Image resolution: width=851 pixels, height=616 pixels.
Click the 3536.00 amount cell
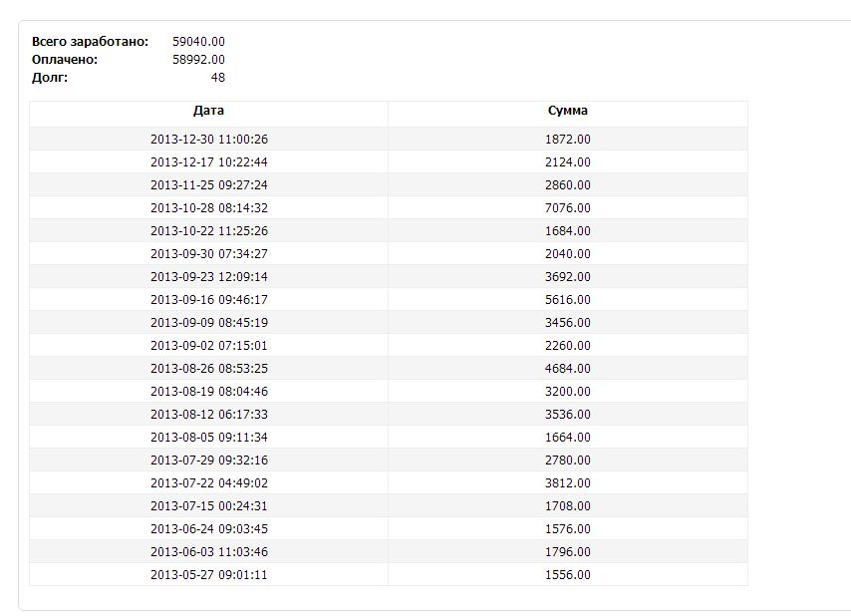pyautogui.click(x=568, y=414)
